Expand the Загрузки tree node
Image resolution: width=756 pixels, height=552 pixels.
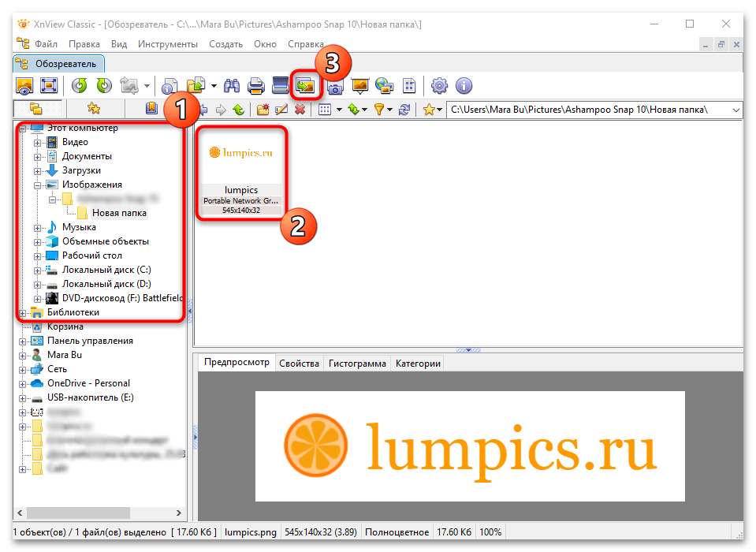[37, 171]
